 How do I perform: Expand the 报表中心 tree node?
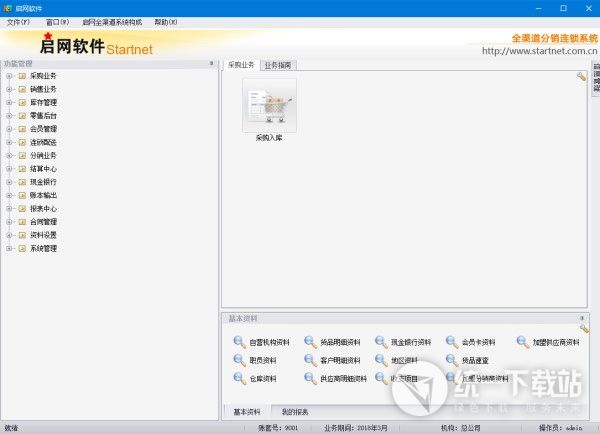(x=9, y=208)
